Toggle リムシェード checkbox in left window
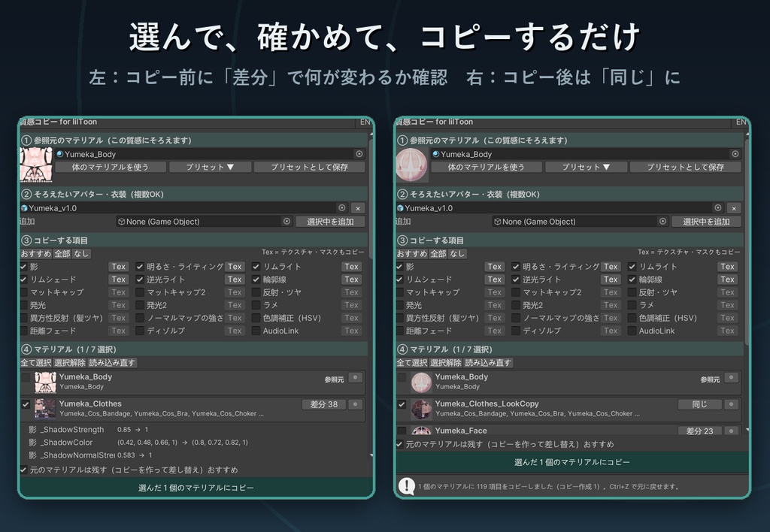Viewport: 770px width, 532px height. pos(23,280)
